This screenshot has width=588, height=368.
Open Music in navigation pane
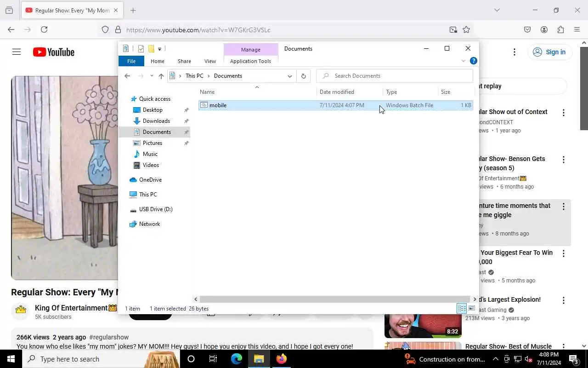(150, 154)
